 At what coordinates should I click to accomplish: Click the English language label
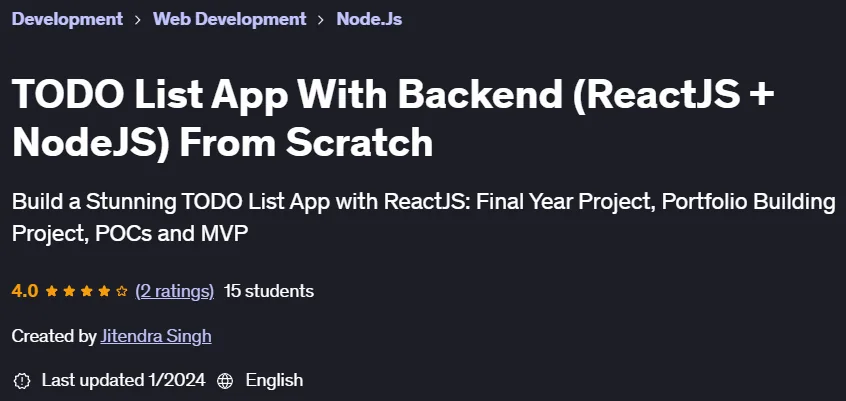pyautogui.click(x=274, y=380)
